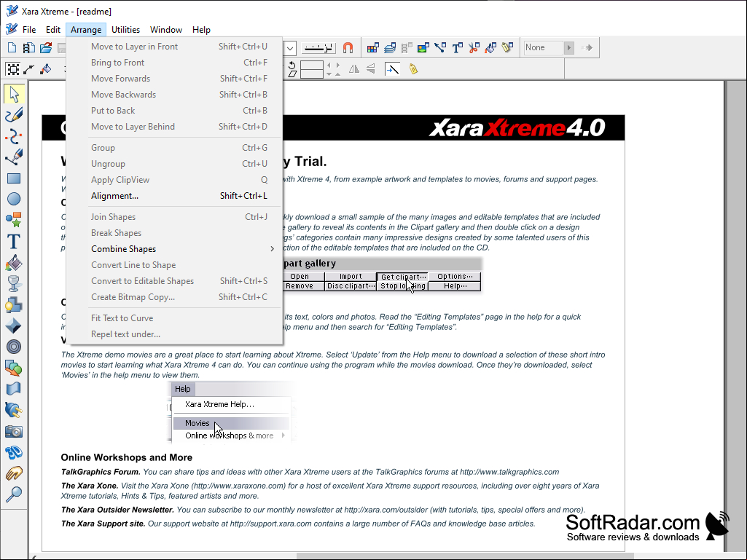Viewport: 747px width, 560px height.
Task: Select the Freehand and Brush tool
Action: click(14, 115)
